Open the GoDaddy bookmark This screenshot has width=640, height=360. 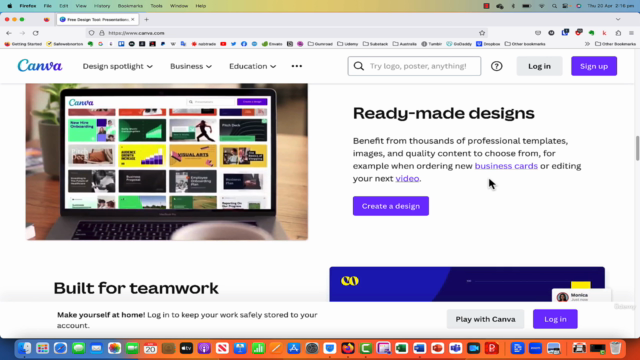pyautogui.click(x=459, y=44)
